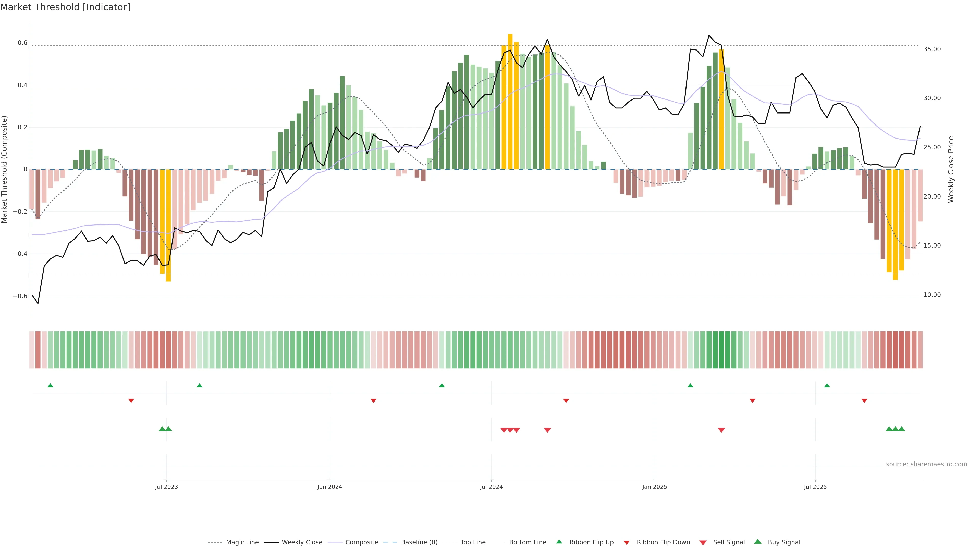
Task: Toggle the Magic Line legend entry
Action: 242,542
